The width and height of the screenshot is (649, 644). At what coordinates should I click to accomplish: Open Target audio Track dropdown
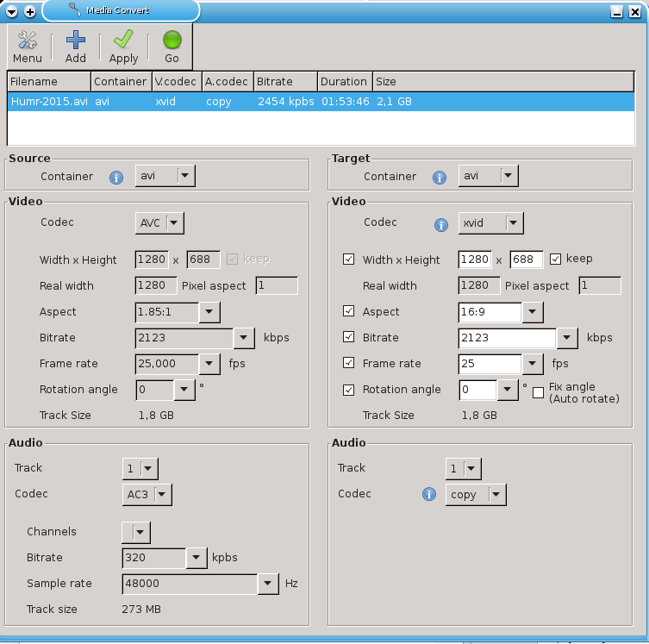click(x=463, y=468)
